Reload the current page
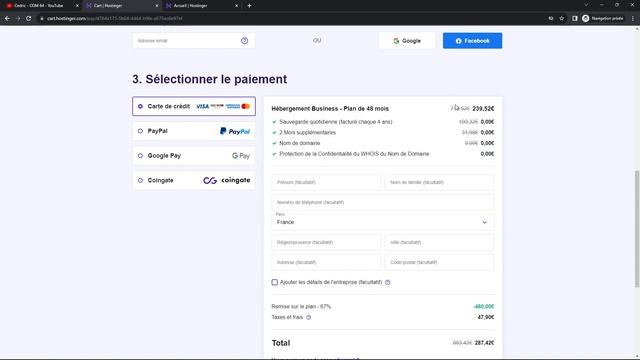Viewport: 640px width, 360px height. [29, 18]
